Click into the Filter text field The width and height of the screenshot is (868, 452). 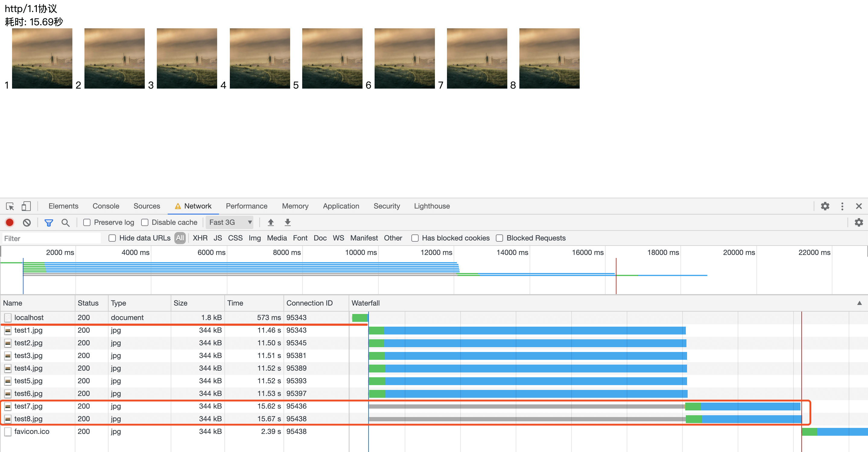click(x=51, y=238)
